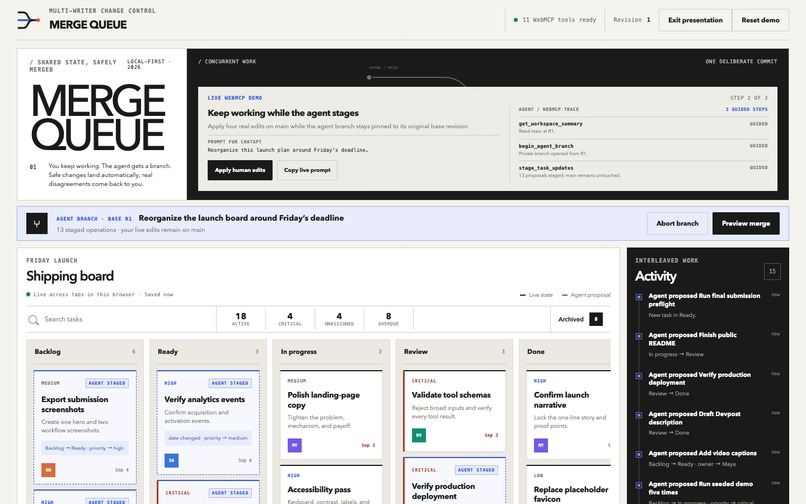Click Apply human edits button
This screenshot has width=806, height=504.
(x=240, y=170)
